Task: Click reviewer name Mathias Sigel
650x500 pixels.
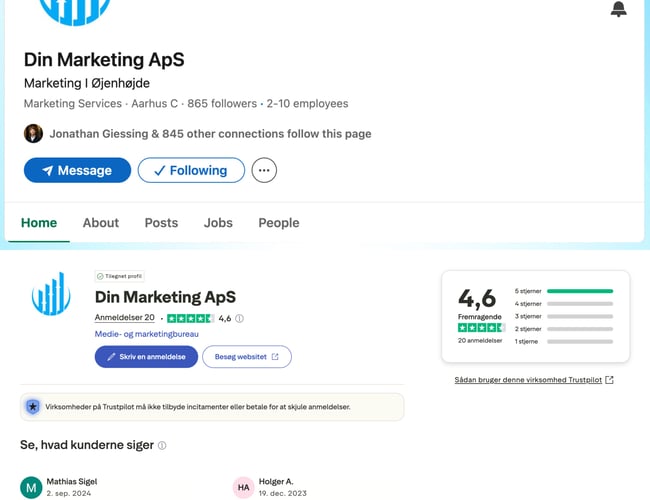Action: pyautogui.click(x=72, y=481)
